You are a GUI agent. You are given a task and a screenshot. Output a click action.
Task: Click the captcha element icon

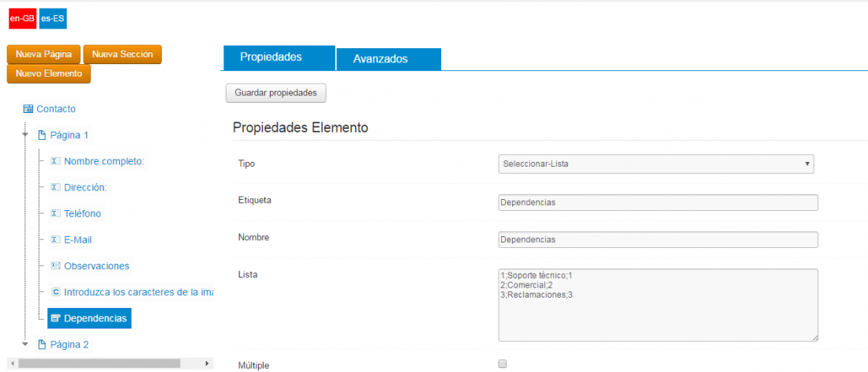tap(55, 291)
